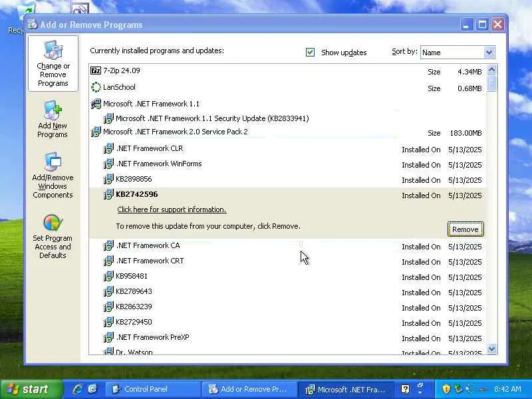Switch to Microsoft .NET Framework taskbar window
This screenshot has height=399, width=532.
[x=346, y=389]
